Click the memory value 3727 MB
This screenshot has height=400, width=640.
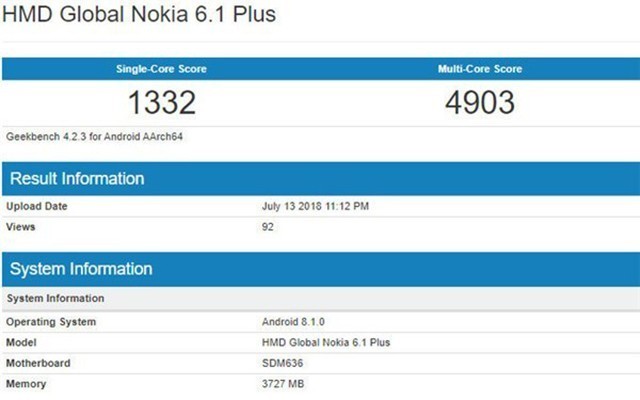[284, 383]
